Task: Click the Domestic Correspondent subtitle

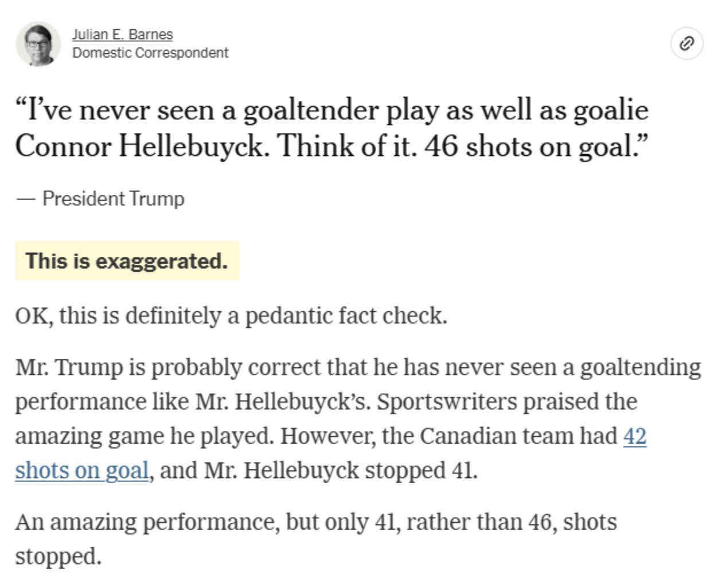Action: (150, 53)
